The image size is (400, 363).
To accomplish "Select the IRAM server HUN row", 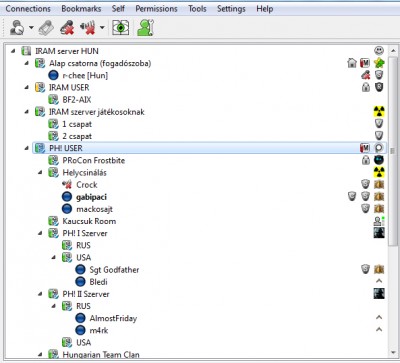I will pyautogui.click(x=197, y=51).
